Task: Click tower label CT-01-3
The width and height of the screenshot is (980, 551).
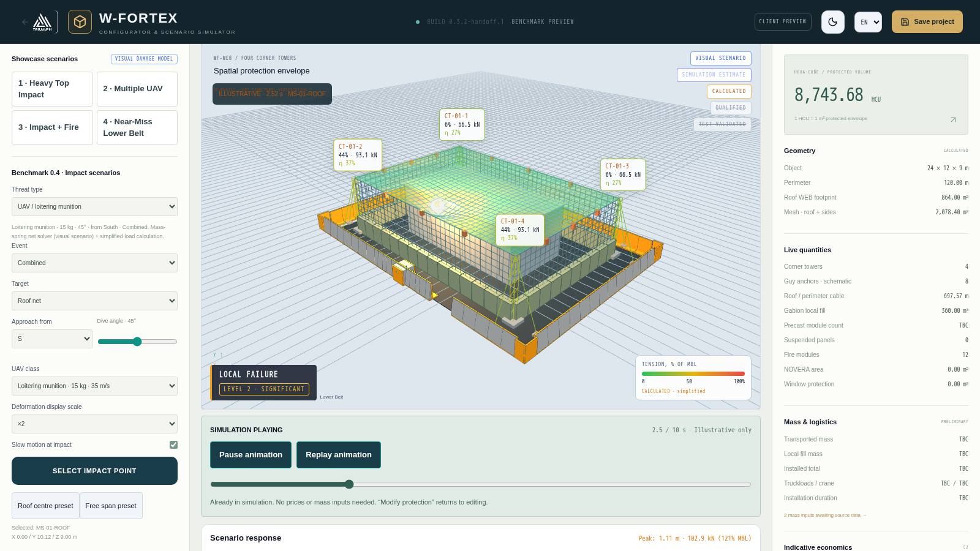Action: coord(623,174)
